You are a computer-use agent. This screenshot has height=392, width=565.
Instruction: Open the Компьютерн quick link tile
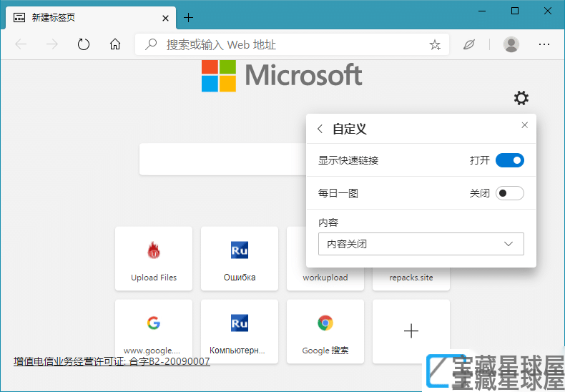240,331
